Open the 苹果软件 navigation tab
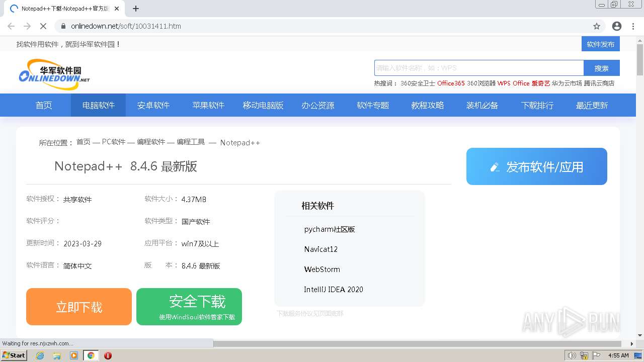This screenshot has height=362, width=644. click(x=208, y=105)
